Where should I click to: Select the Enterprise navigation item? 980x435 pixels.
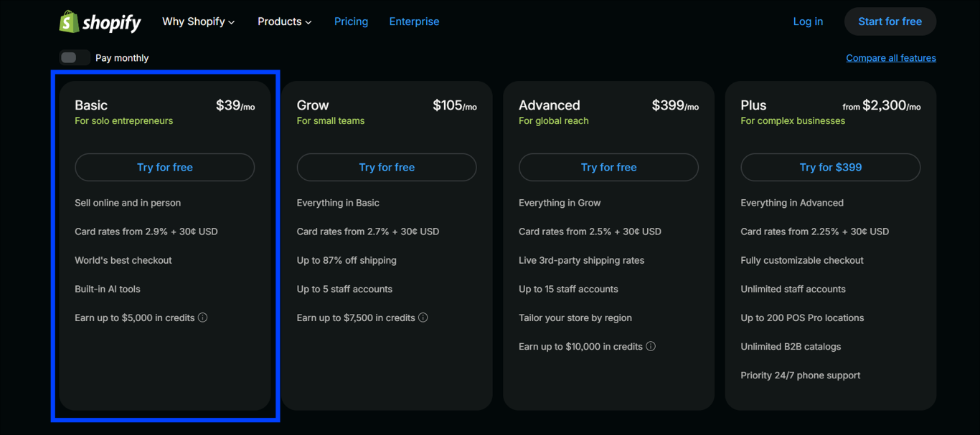point(414,21)
